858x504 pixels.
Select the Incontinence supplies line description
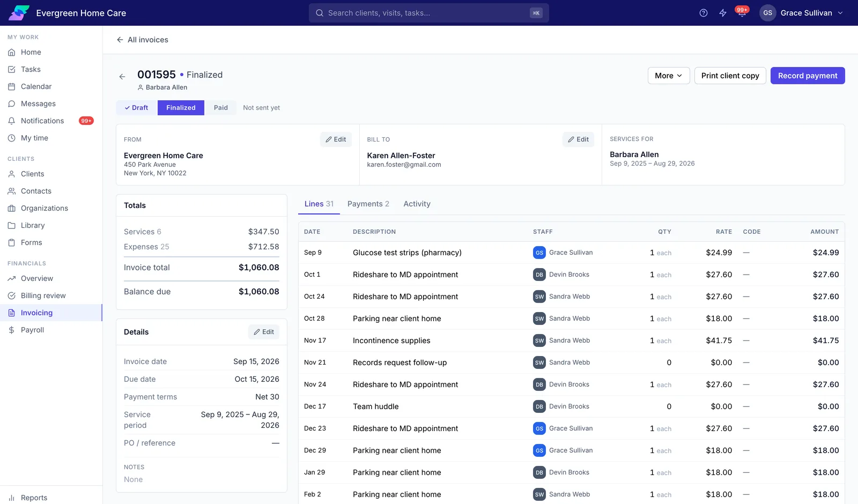tap(391, 340)
